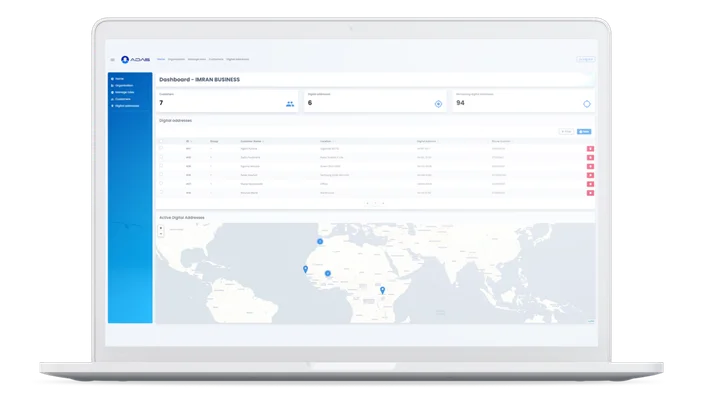The width and height of the screenshot is (704, 398).
Task: Check the first row checkbox in table
Action: tap(161, 148)
